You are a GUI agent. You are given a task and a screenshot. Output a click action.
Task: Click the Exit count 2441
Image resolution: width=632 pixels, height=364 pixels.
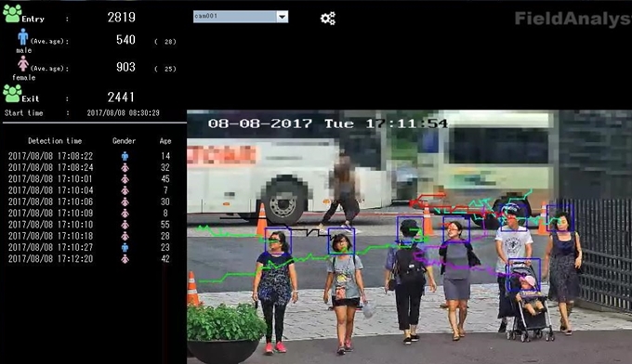(x=121, y=97)
